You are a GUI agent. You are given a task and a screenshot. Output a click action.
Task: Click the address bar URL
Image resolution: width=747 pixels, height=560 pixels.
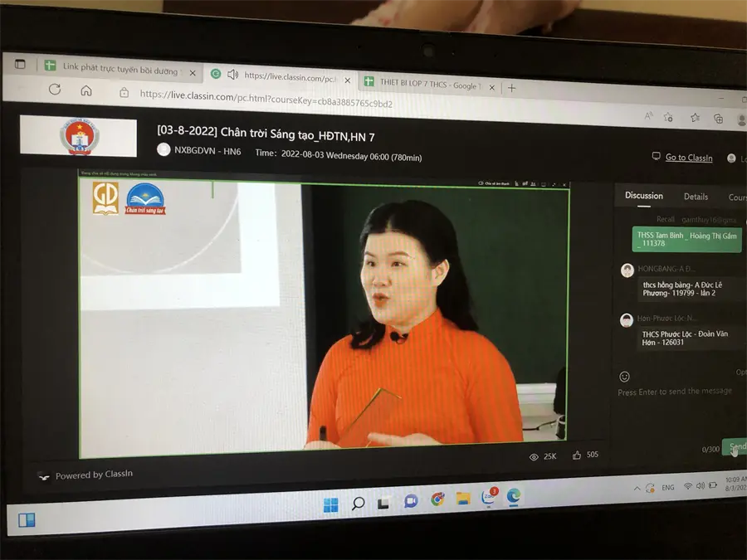coord(266,99)
